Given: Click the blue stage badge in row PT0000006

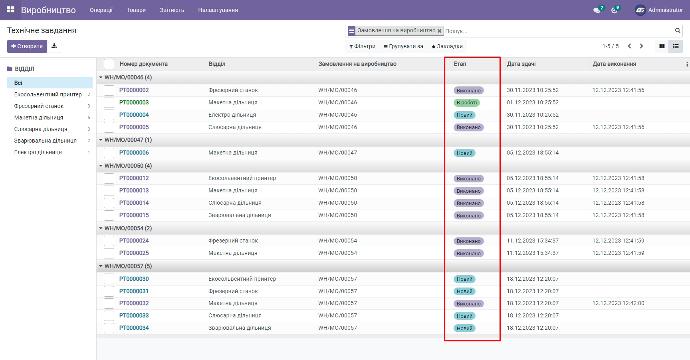Looking at the screenshot, I should (x=464, y=153).
